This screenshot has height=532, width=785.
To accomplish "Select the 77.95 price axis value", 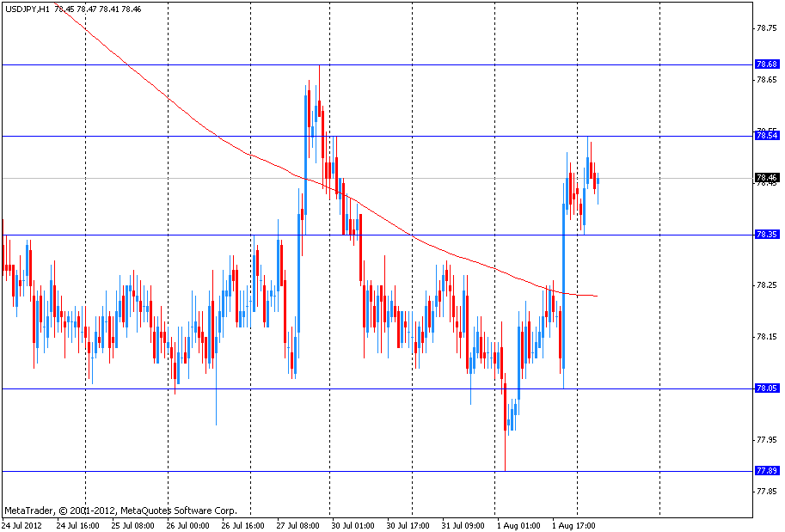I will click(765, 440).
